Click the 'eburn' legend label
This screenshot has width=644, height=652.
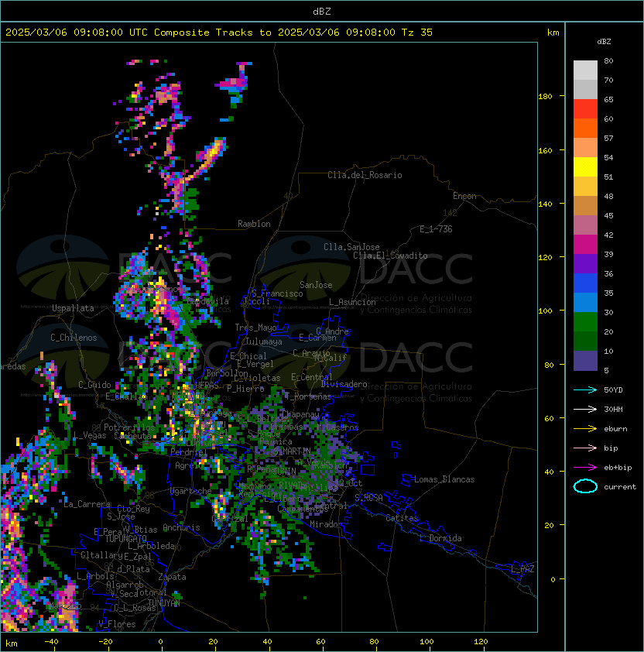pyautogui.click(x=615, y=429)
